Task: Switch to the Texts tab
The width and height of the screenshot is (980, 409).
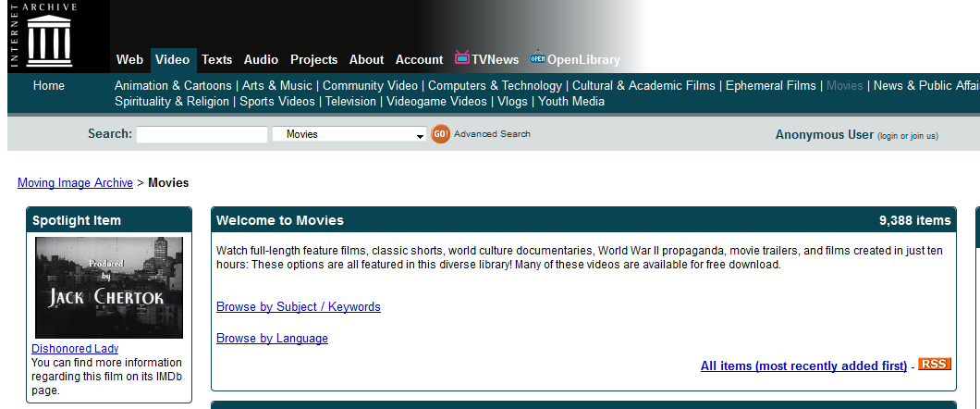Action: (217, 60)
